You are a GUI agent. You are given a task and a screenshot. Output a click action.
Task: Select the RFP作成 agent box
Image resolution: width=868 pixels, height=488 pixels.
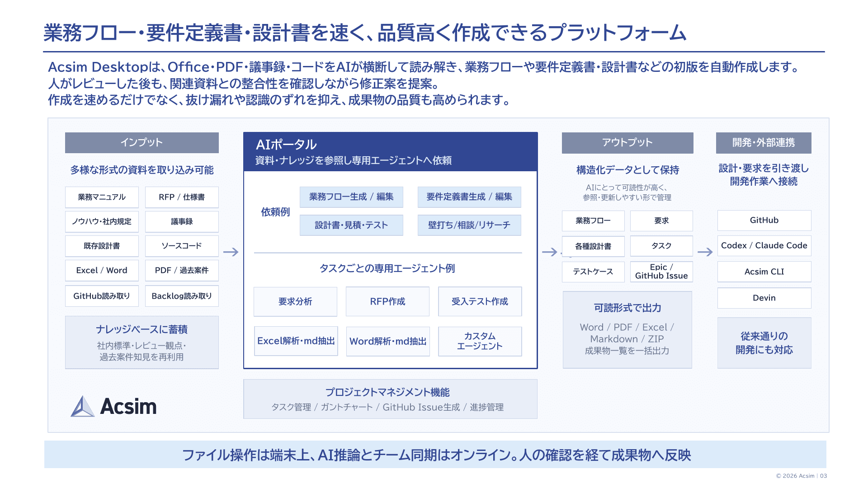click(x=387, y=301)
